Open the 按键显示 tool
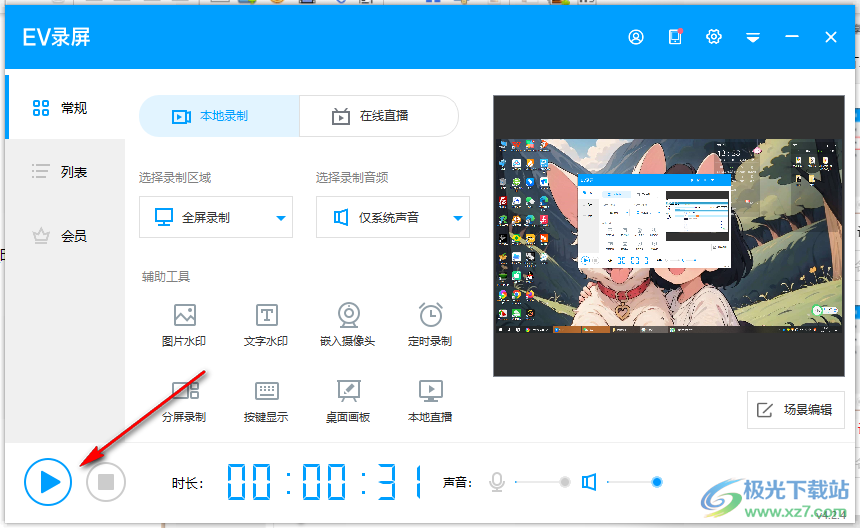 (x=266, y=401)
